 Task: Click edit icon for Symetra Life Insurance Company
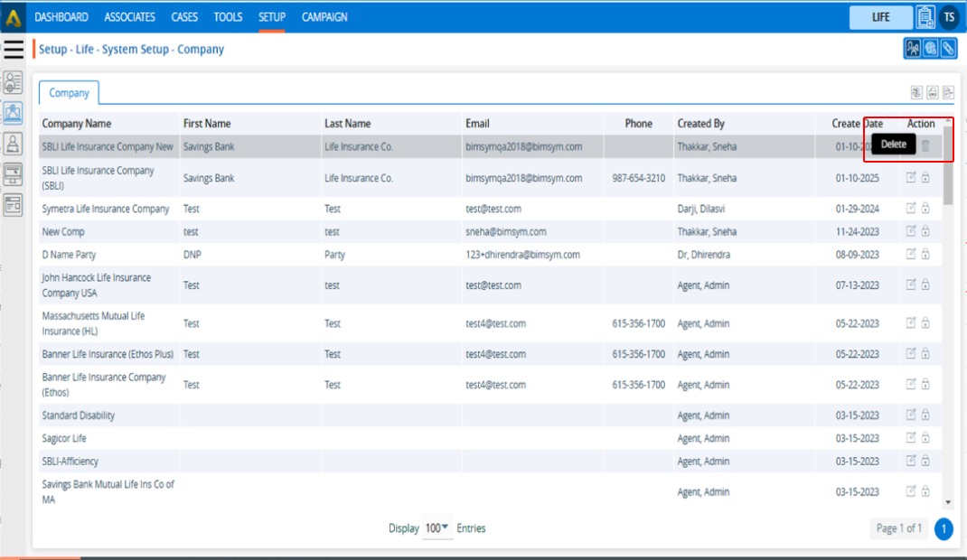point(911,209)
